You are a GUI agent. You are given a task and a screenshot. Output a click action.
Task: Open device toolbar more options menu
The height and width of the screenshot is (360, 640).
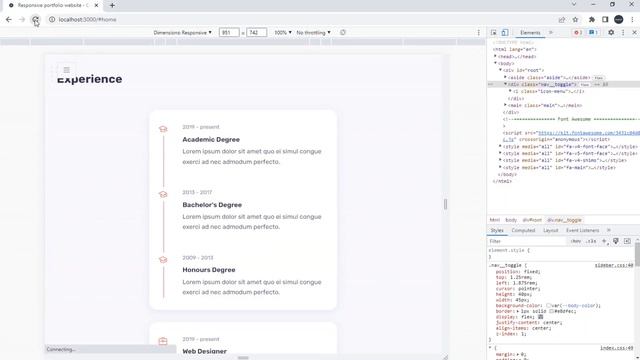click(479, 32)
